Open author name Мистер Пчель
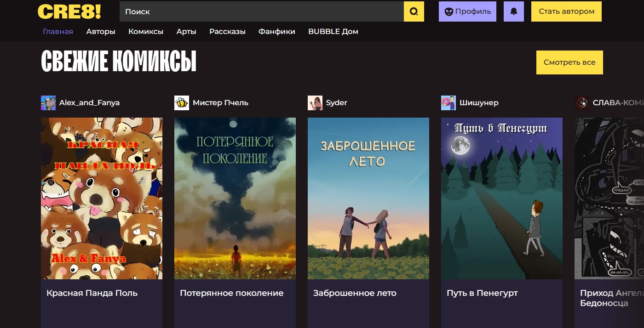 point(220,103)
